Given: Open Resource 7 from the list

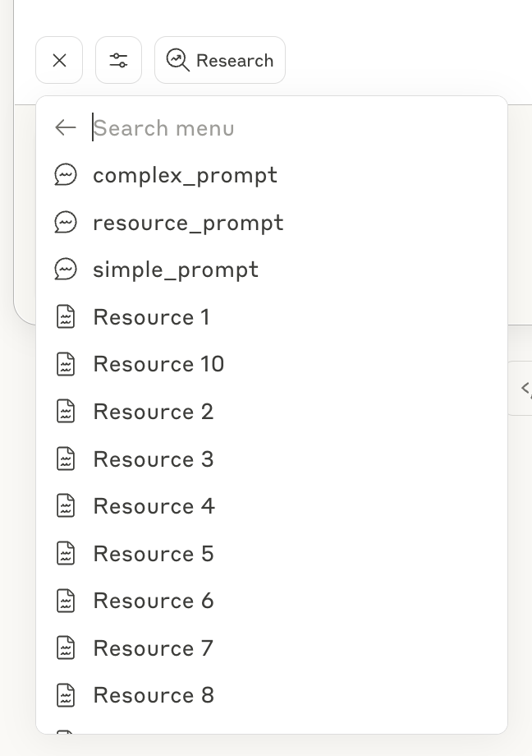Looking at the screenshot, I should pyautogui.click(x=153, y=648).
